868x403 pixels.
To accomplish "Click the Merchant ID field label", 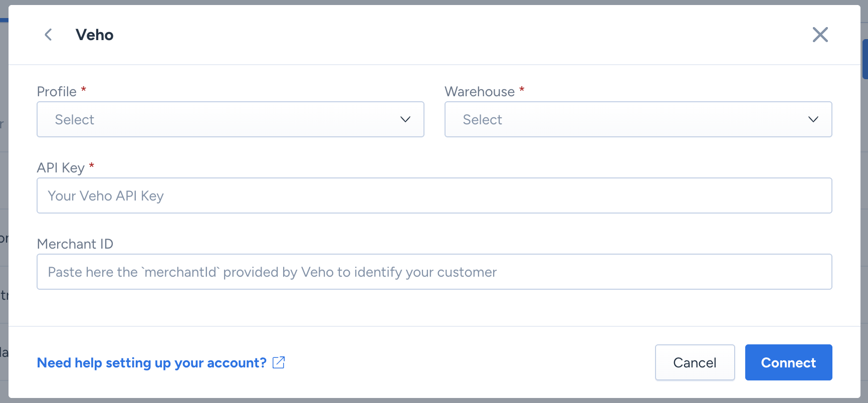I will click(x=75, y=244).
